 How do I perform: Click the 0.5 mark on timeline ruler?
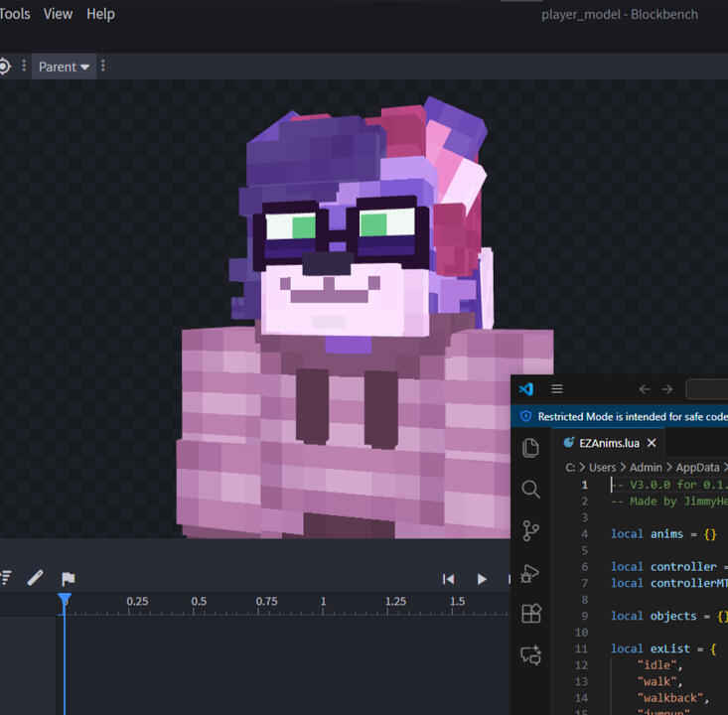click(199, 601)
